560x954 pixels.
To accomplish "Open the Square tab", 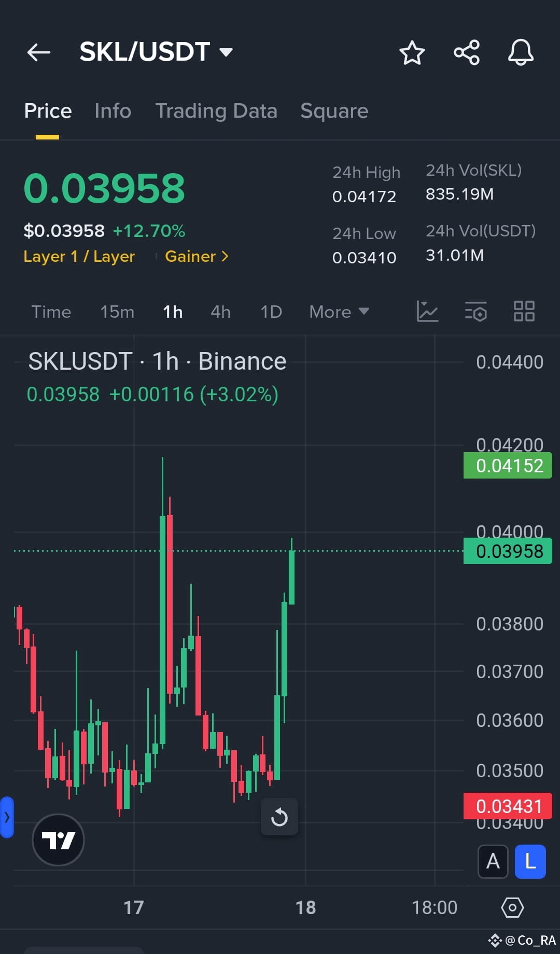I will click(334, 111).
